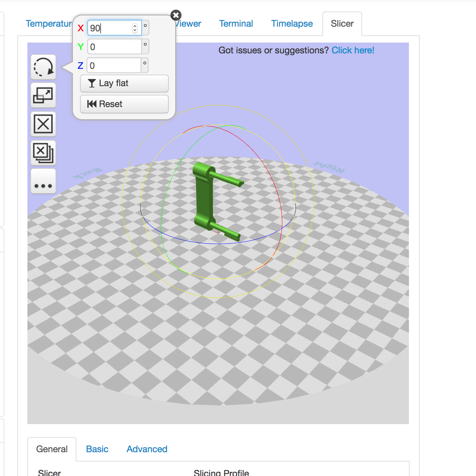Click the Reset rewind icon
Viewport: 476px width, 476px height.
(x=92, y=104)
